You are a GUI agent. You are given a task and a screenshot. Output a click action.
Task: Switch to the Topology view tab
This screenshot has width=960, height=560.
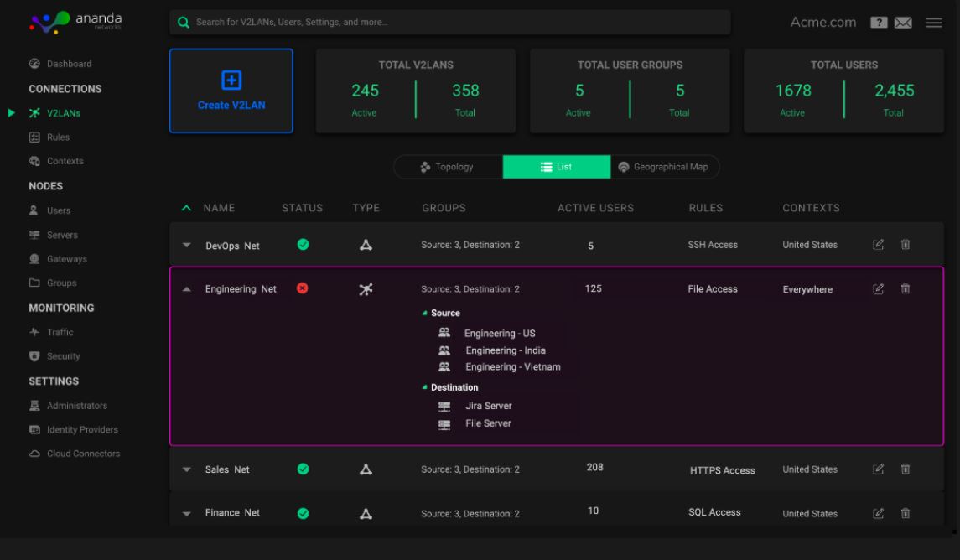tap(448, 167)
